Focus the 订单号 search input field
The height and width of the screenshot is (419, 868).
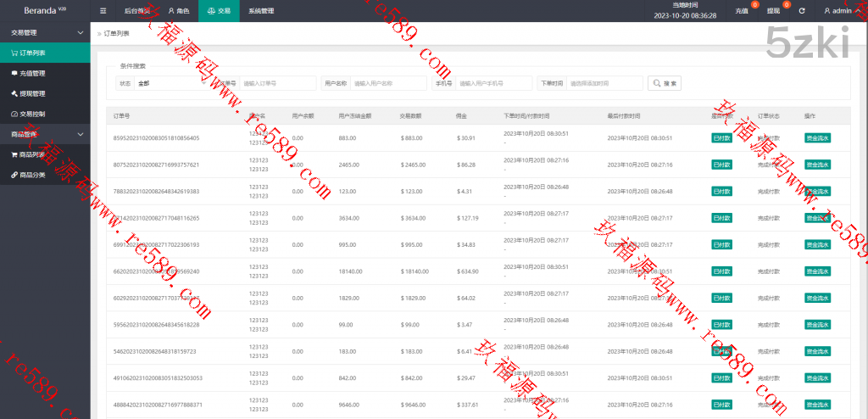point(277,83)
